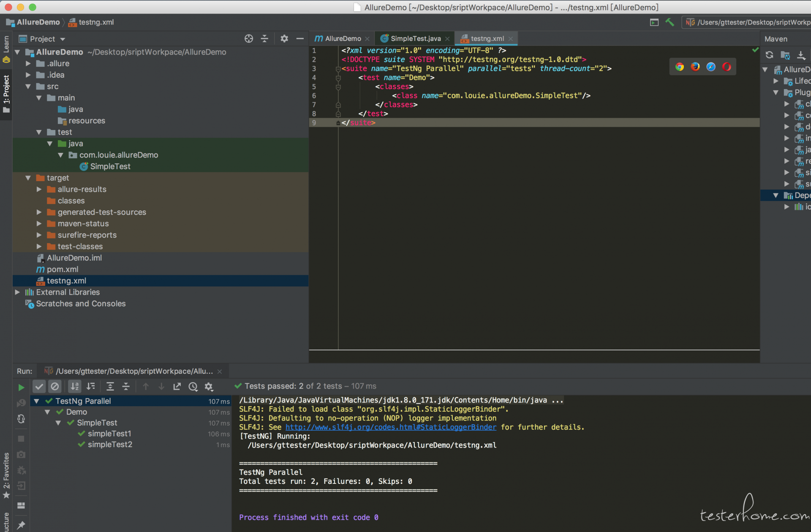The height and width of the screenshot is (532, 811).
Task: Open Test History clock icon
Action: 193,386
